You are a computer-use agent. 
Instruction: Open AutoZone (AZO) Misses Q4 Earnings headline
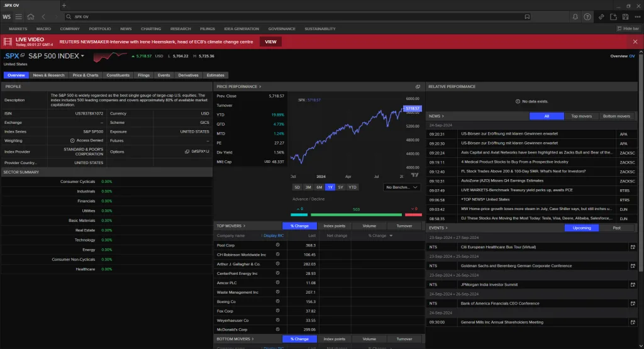point(502,180)
